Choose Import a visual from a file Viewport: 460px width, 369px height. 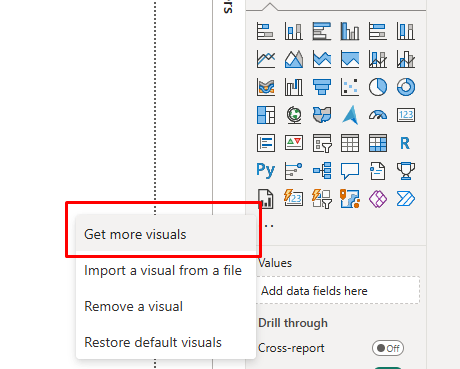pyautogui.click(x=166, y=270)
